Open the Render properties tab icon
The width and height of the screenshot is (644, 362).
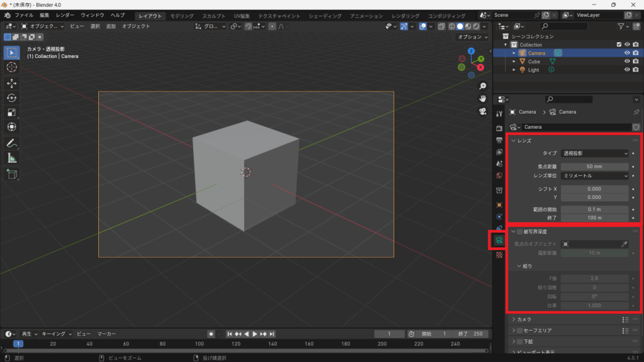(x=499, y=128)
